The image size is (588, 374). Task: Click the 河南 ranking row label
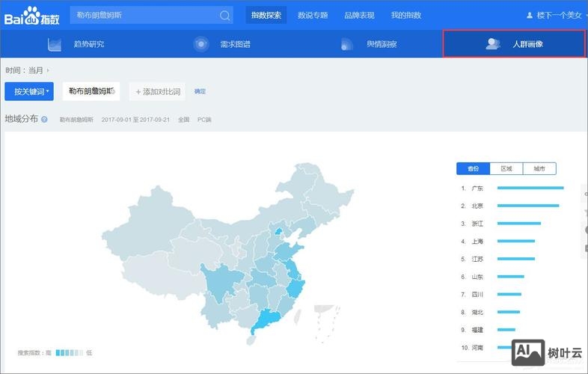477,348
